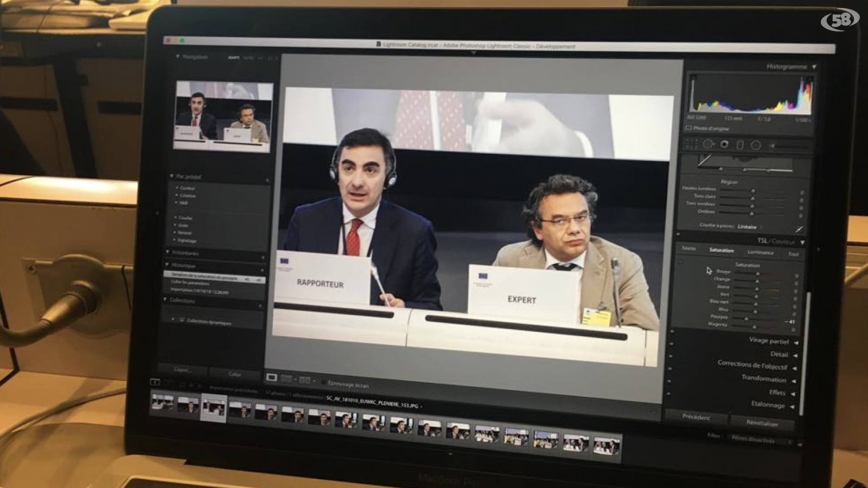Image resolution: width=868 pixels, height=488 pixels.
Task: Select the Graduated Filter tool icon
Action: pyautogui.click(x=739, y=144)
